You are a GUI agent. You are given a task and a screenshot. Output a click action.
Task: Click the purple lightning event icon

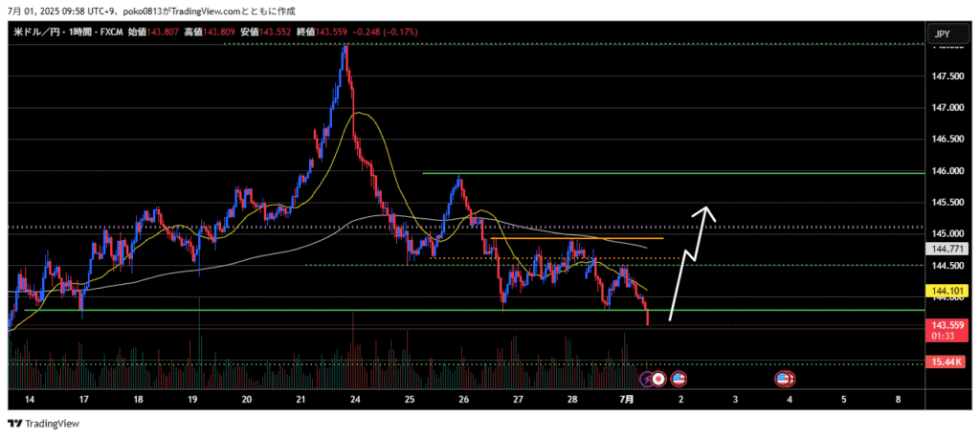(646, 379)
